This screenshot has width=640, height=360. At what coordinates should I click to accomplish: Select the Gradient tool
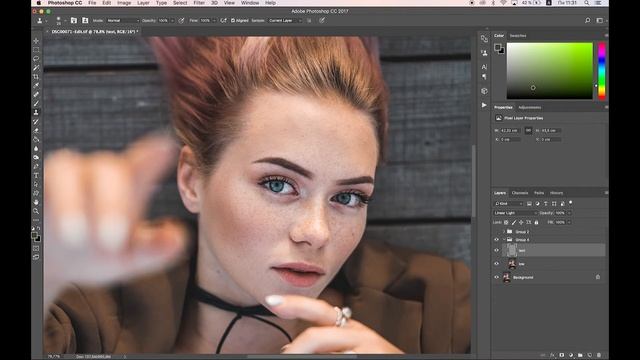pos(36,139)
